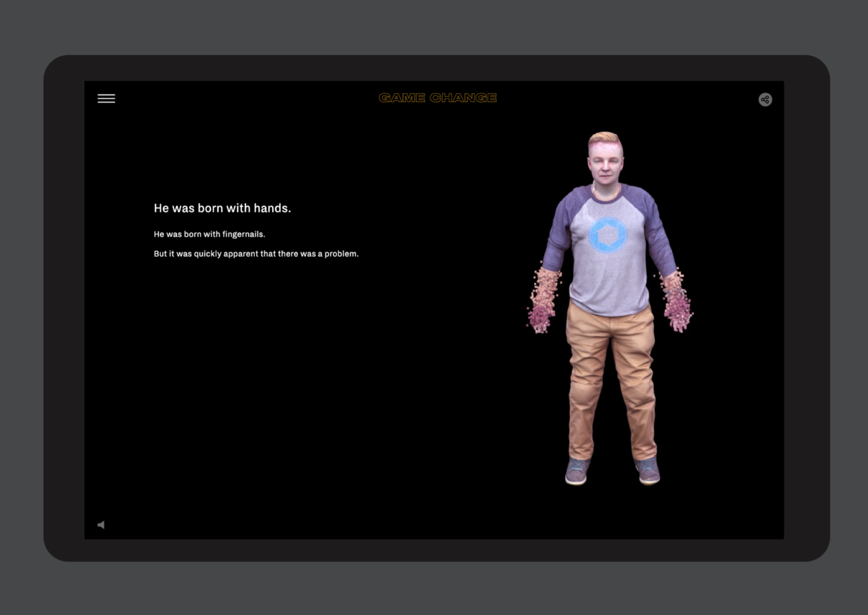
Task: Open the hamburger menu
Action: coord(106,98)
